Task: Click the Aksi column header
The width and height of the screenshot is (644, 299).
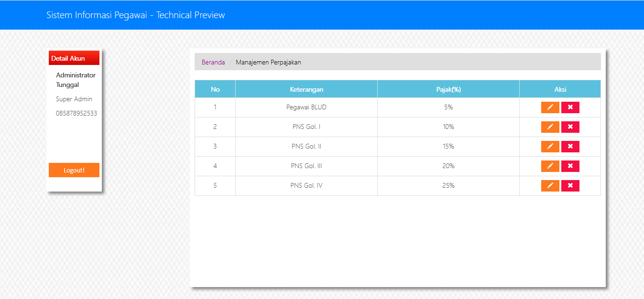Action: click(560, 89)
